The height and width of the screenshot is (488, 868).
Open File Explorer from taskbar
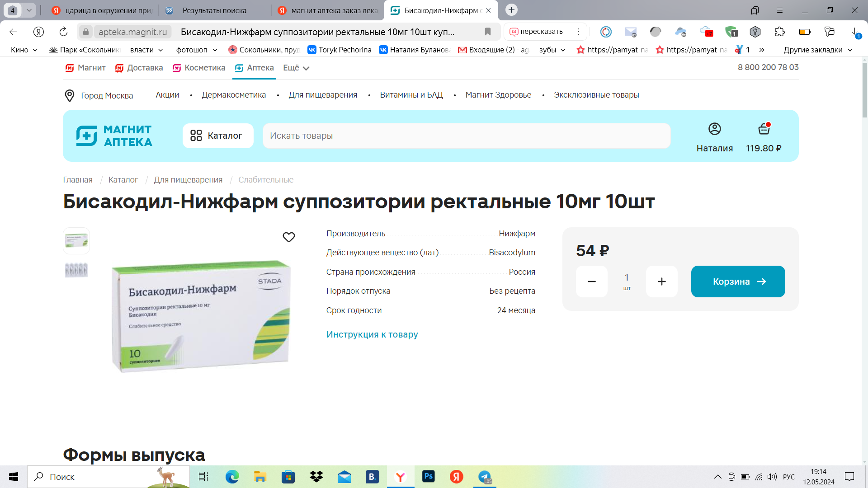coord(260,477)
